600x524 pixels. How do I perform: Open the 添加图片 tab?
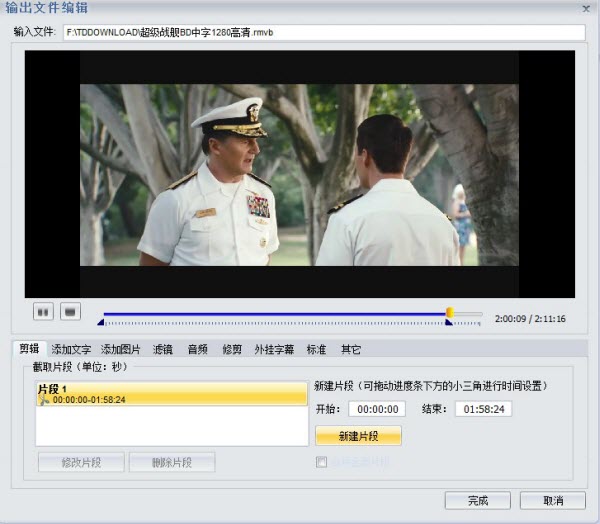(x=121, y=349)
